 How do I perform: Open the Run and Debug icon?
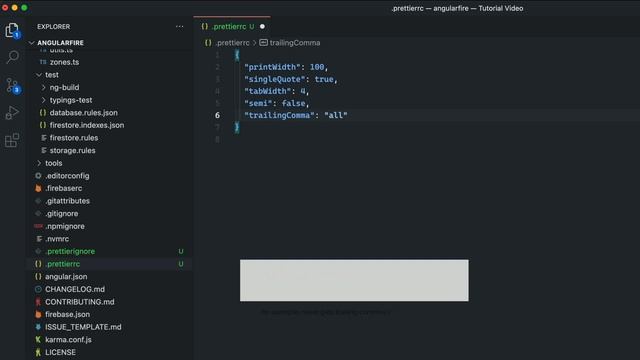click(12, 113)
